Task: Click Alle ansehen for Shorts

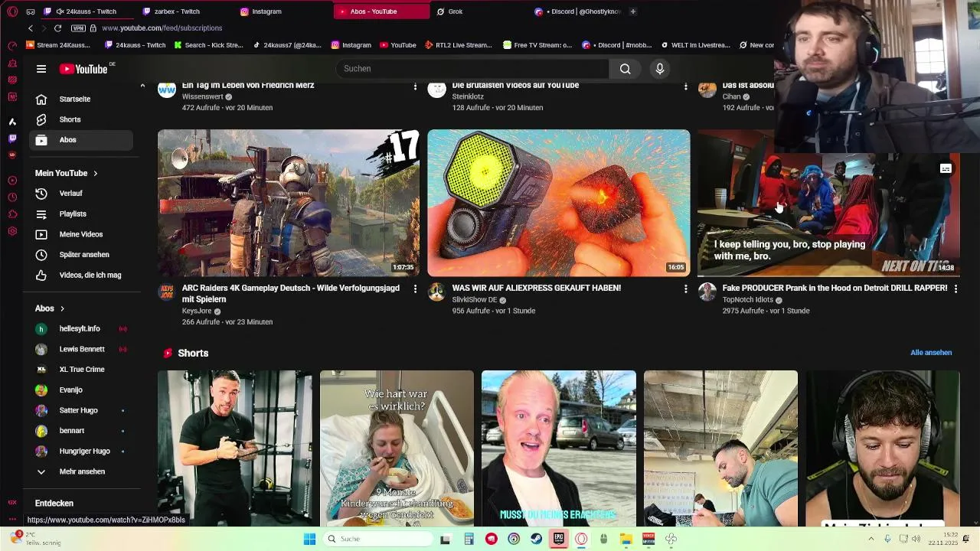Action: point(931,353)
